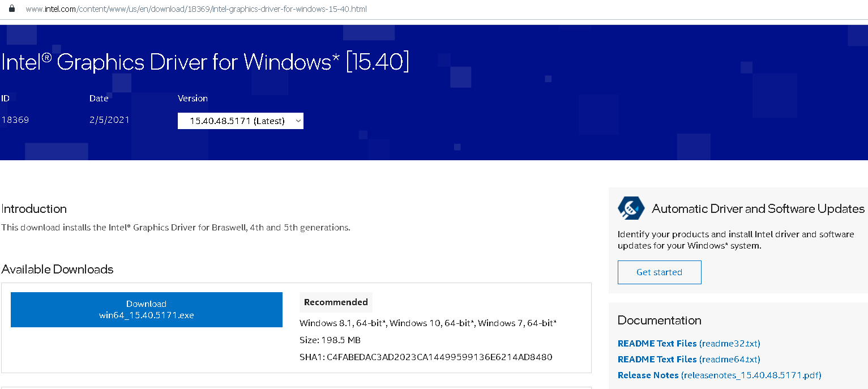This screenshot has height=389, width=868.
Task: Click the Intel Driver Support Assistant icon
Action: tap(631, 209)
